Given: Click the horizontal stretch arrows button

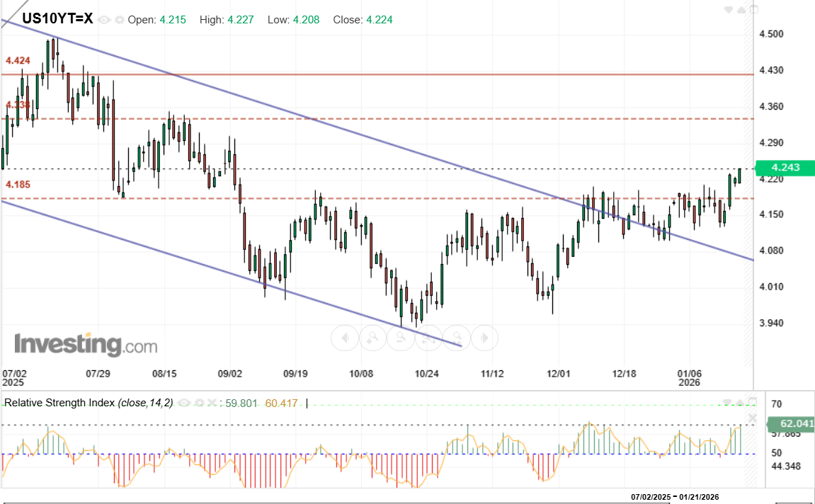Looking at the screenshot, I should [x=428, y=338].
